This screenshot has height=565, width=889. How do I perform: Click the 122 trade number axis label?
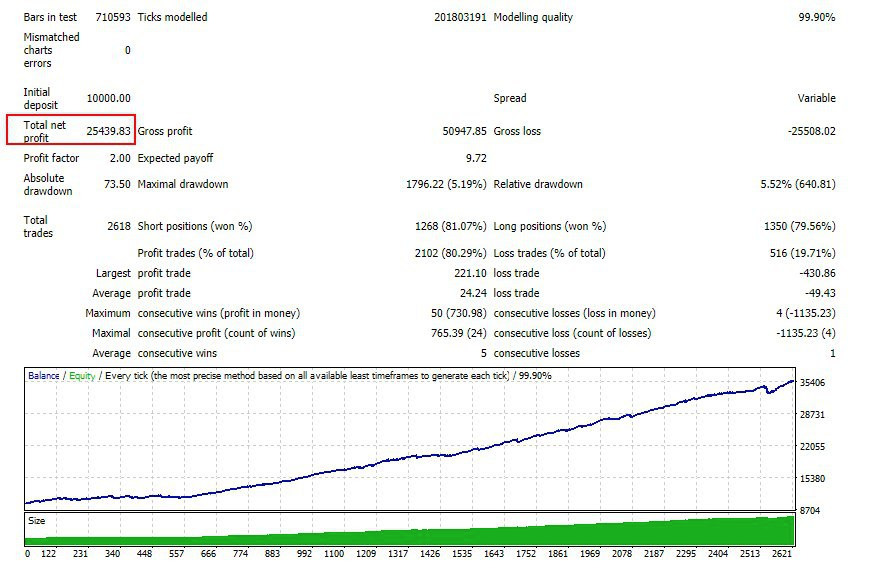pyautogui.click(x=48, y=553)
